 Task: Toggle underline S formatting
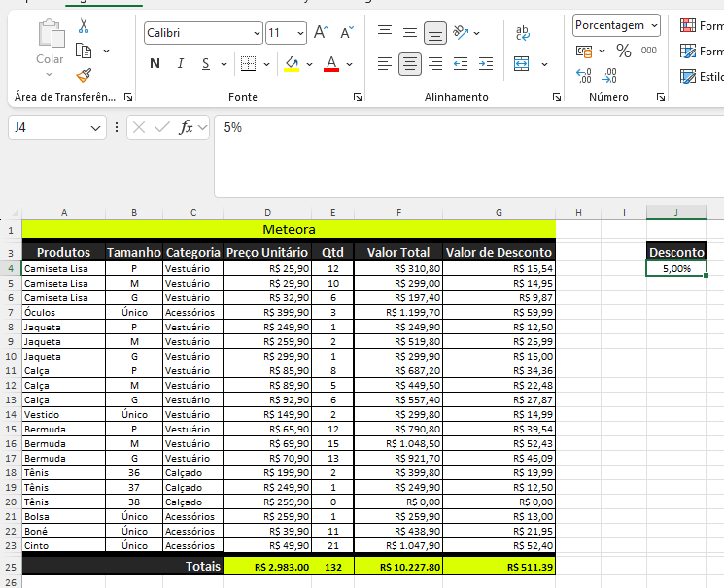[206, 64]
